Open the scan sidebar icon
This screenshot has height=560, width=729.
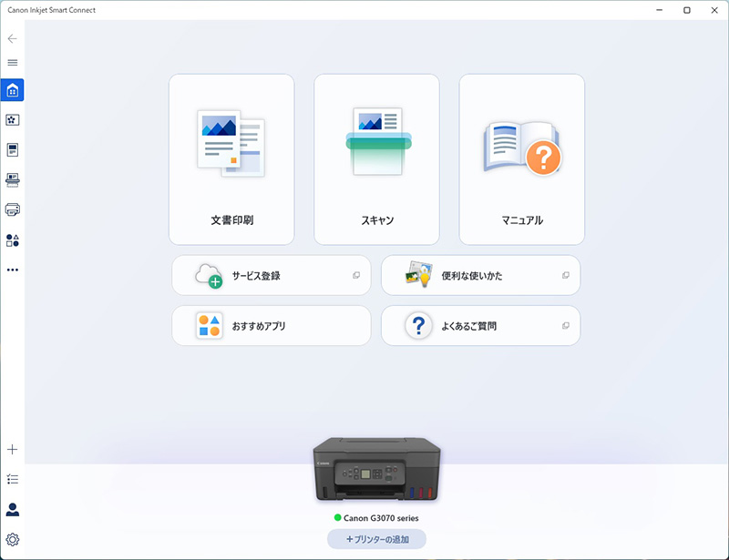coord(13,180)
